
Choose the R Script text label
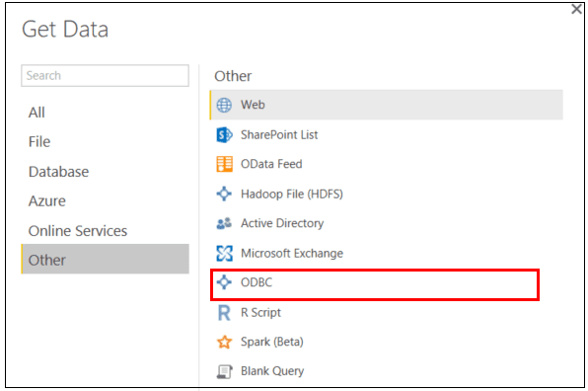point(260,313)
